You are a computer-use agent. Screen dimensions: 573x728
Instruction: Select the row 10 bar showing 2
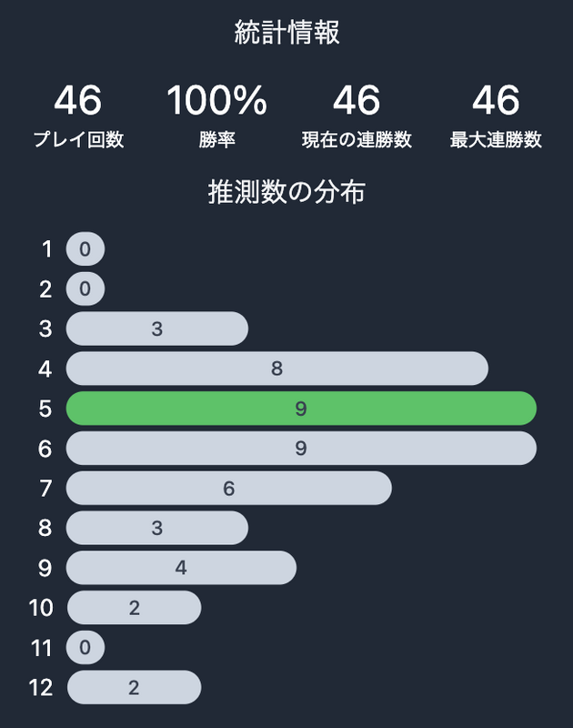tap(134, 607)
